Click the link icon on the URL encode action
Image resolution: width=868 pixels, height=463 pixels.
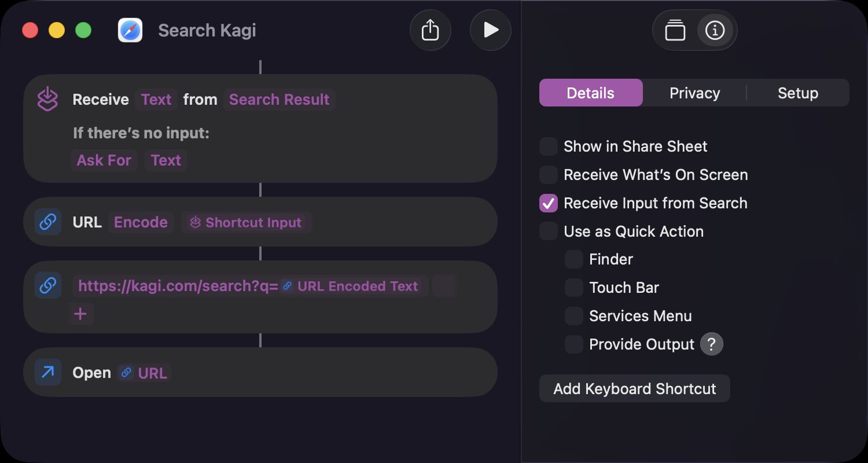pos(48,222)
